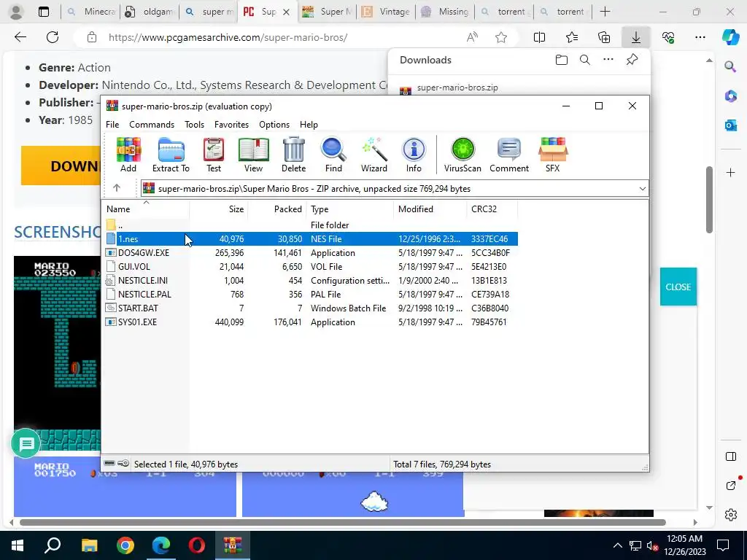Sort files by Packed column
The height and width of the screenshot is (560, 747).
pos(276,209)
